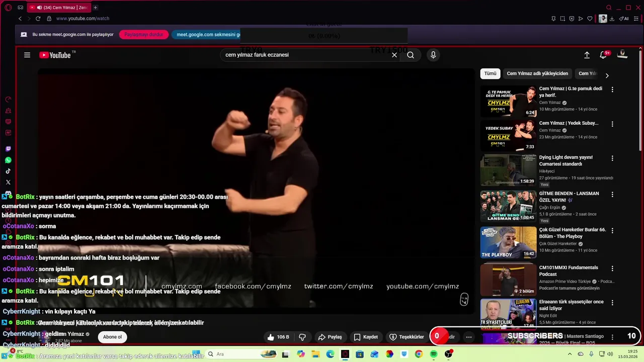Open options for Dying Light stream
Screen dimensions: 644x362
[x=612, y=158]
